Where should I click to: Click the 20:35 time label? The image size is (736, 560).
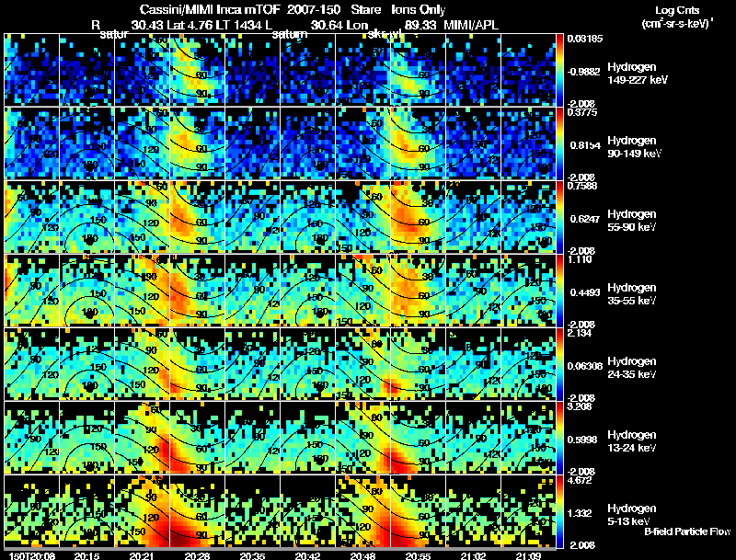click(x=252, y=555)
